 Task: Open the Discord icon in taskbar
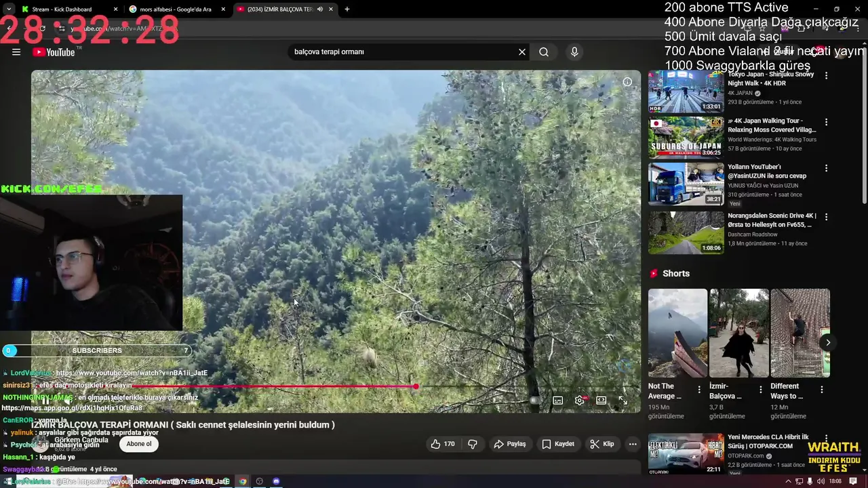pos(276,481)
